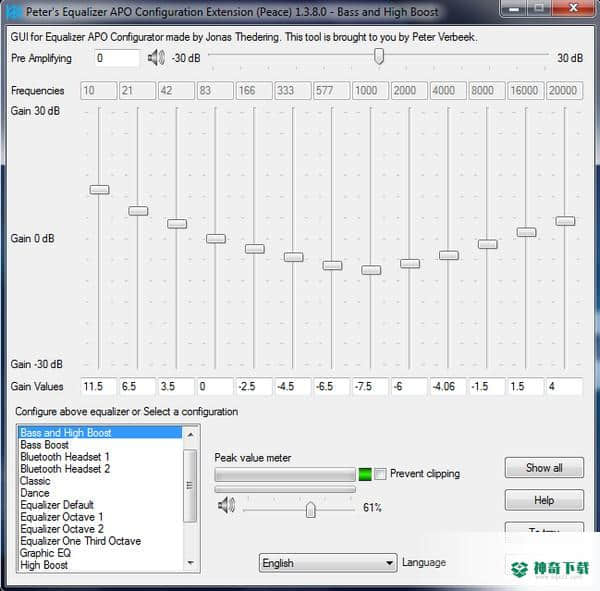The height and width of the screenshot is (591, 600).
Task: Select Bluetooth Headset 2 configuration
Action: pos(101,469)
